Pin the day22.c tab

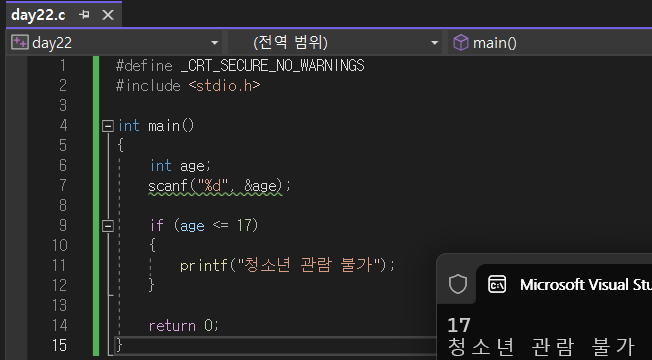84,15
